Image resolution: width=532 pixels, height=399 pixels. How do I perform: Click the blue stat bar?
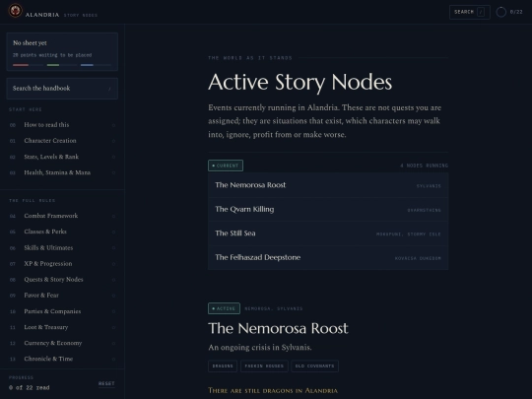(87, 65)
